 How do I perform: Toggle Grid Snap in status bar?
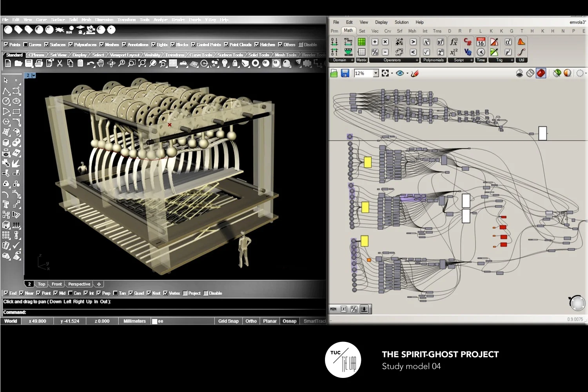pos(228,321)
